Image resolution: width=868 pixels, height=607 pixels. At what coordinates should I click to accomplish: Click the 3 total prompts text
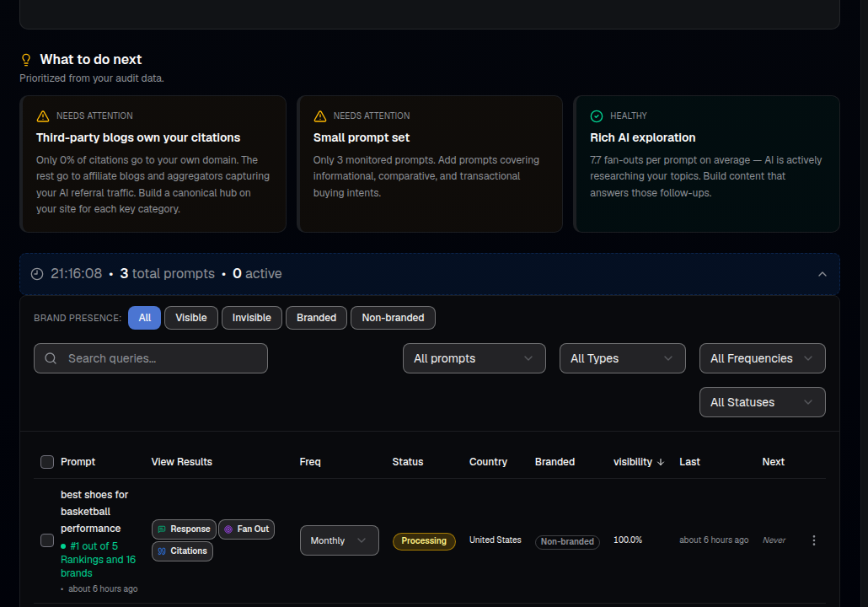pos(167,274)
